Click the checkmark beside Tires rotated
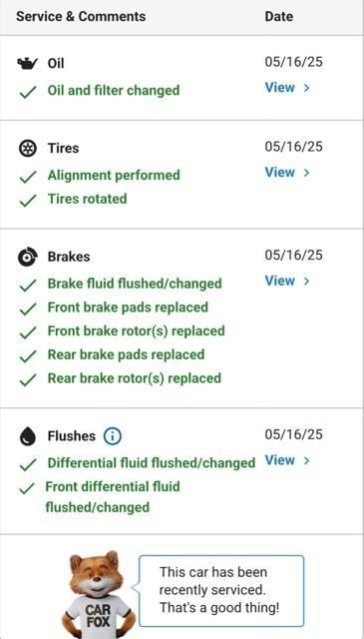364x639 pixels. coord(28,201)
